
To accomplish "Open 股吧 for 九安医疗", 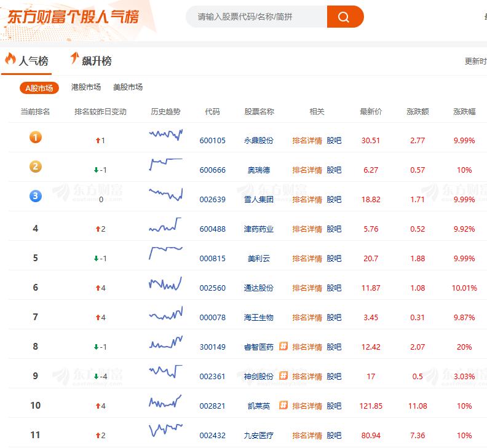I will pos(334,436).
